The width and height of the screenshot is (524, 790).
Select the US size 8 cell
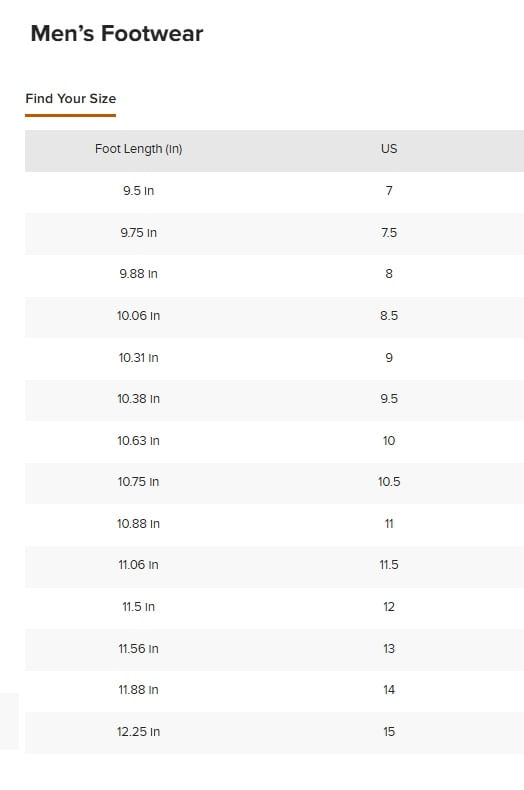tap(389, 274)
